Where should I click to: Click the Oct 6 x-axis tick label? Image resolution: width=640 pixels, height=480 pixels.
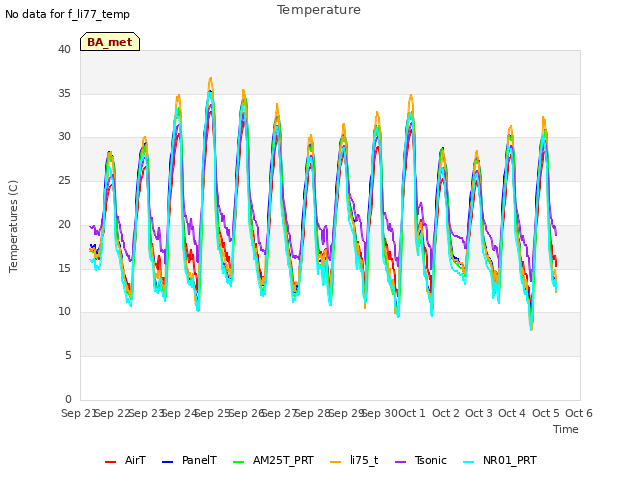click(x=578, y=413)
